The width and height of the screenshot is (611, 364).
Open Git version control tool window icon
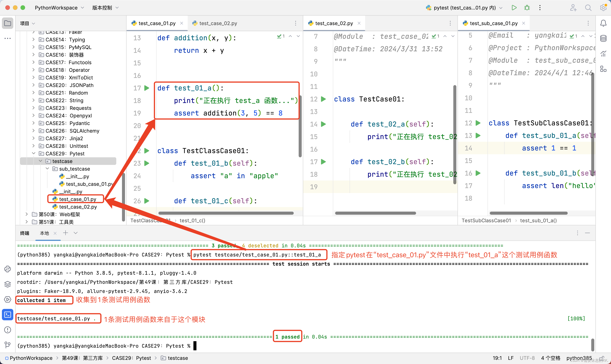[x=8, y=345]
